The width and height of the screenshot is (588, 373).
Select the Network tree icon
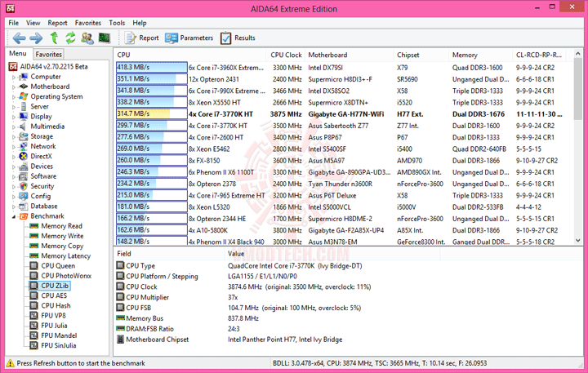click(x=24, y=146)
